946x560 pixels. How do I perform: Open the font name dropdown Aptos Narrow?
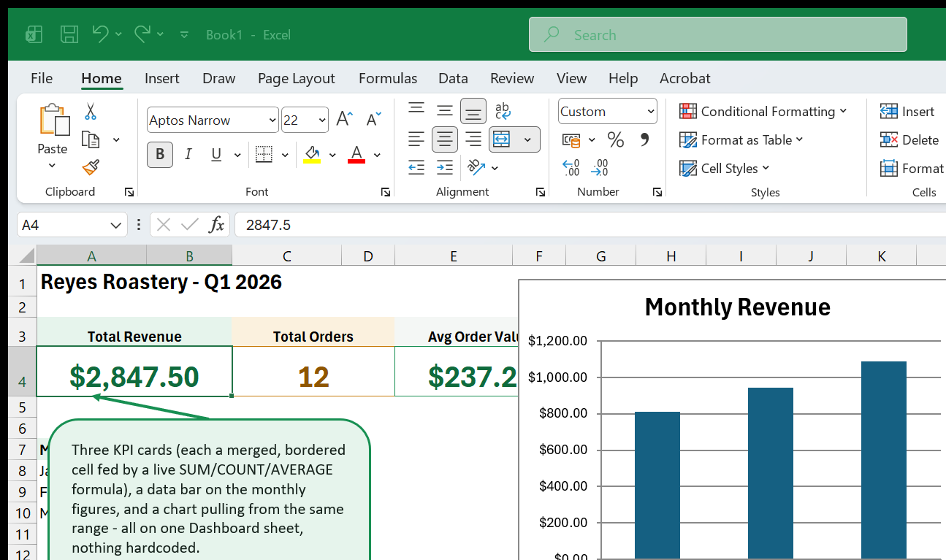tap(273, 120)
